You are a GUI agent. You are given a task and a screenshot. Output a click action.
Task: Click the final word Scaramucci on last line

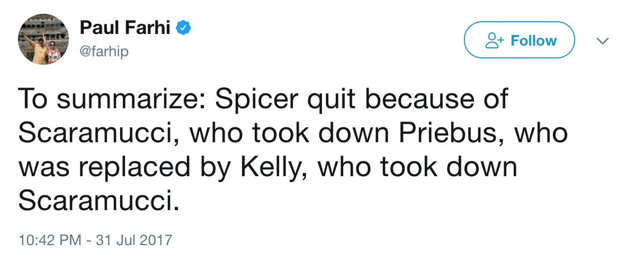(x=98, y=200)
